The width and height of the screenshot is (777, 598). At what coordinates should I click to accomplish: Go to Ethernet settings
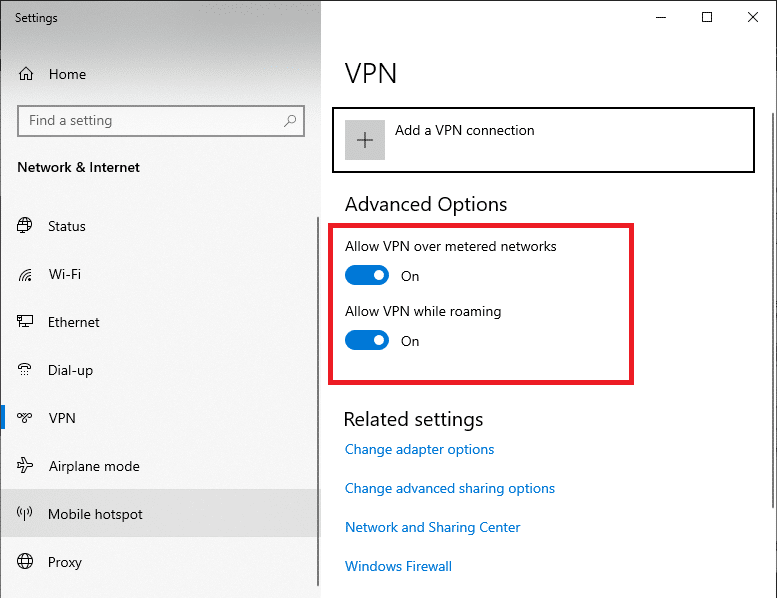(159, 322)
